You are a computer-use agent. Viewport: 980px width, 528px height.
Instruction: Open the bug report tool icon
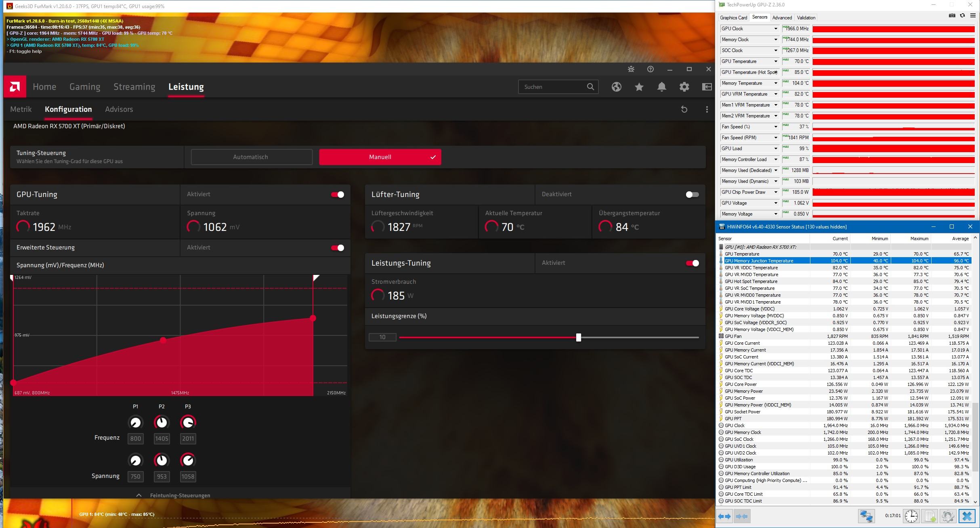(x=631, y=69)
